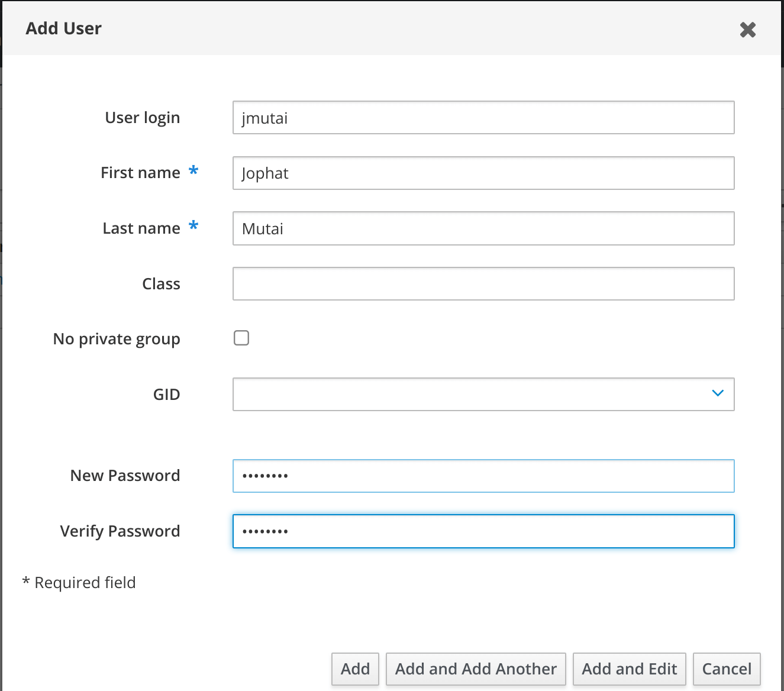
Task: Click Add and Add Another button
Action: [x=476, y=669]
